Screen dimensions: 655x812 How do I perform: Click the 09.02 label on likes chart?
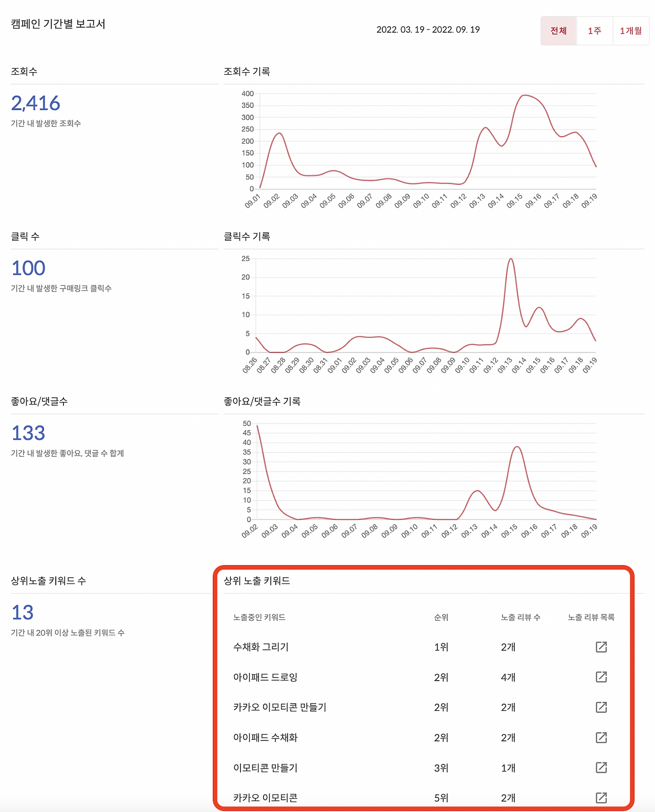coord(250,531)
